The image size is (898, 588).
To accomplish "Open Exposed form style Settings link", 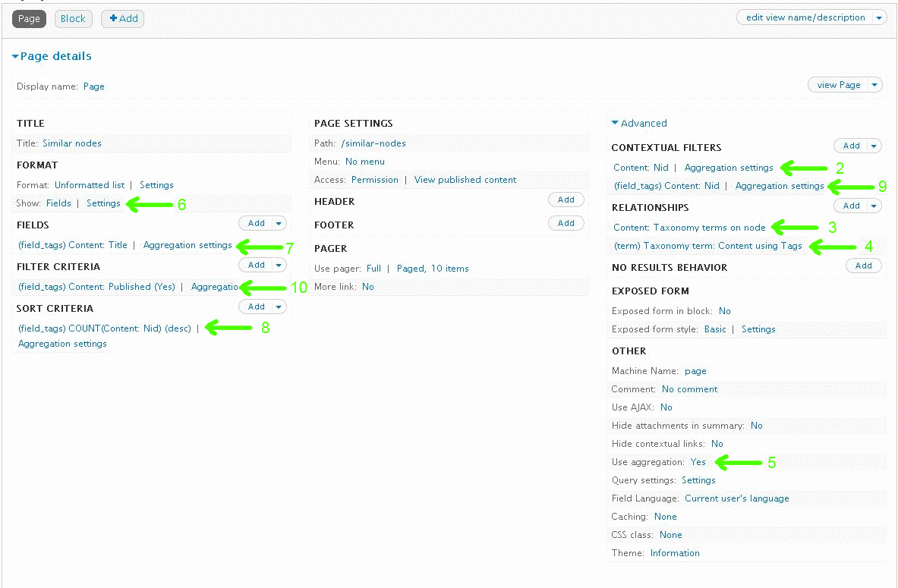I will pyautogui.click(x=758, y=329).
